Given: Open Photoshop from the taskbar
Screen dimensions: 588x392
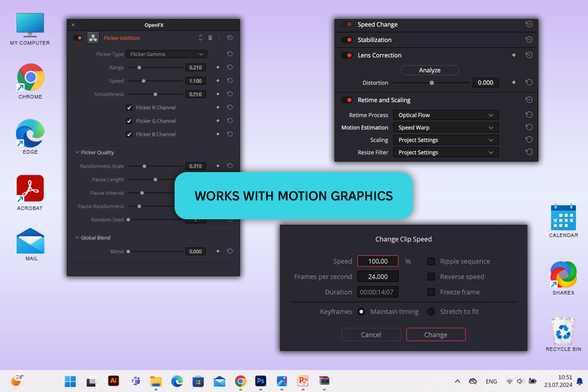Looking at the screenshot, I should point(261,381).
